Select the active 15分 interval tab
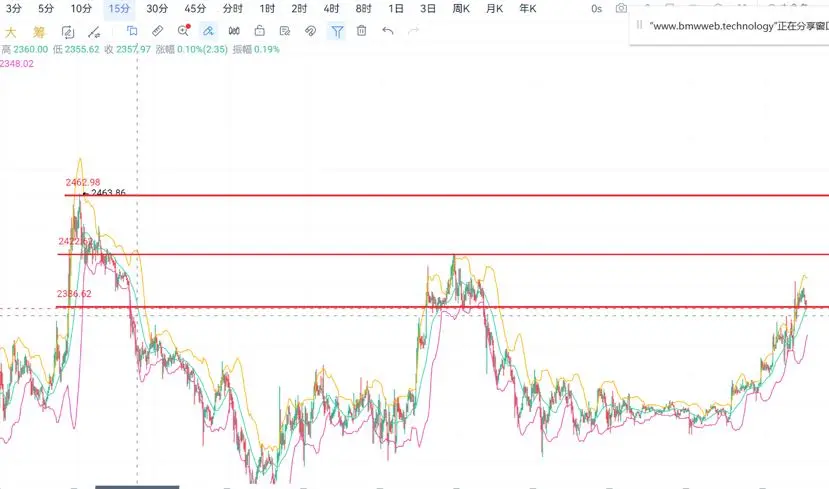 (x=119, y=8)
